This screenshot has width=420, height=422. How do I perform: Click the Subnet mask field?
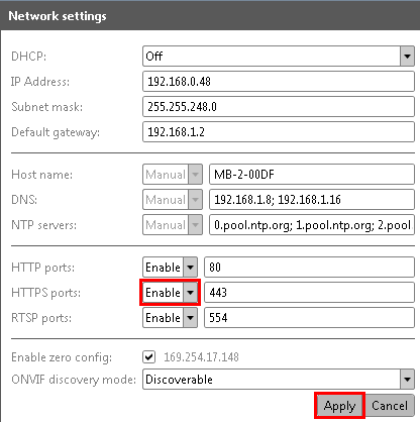point(278,107)
